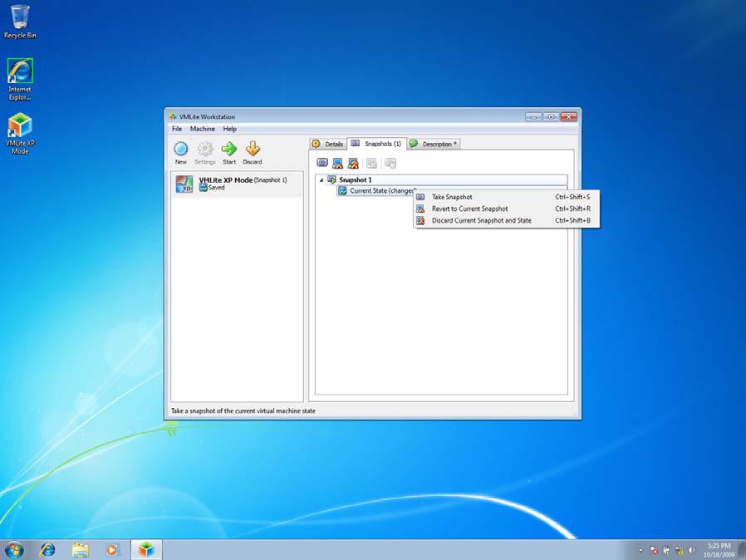Switch to the Description tab
The width and height of the screenshot is (746, 560).
point(434,144)
